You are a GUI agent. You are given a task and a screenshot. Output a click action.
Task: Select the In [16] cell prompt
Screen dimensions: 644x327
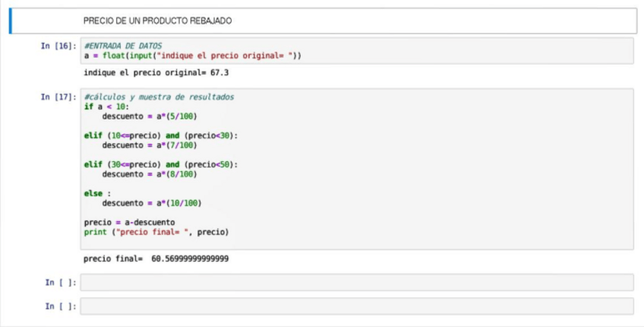point(58,46)
